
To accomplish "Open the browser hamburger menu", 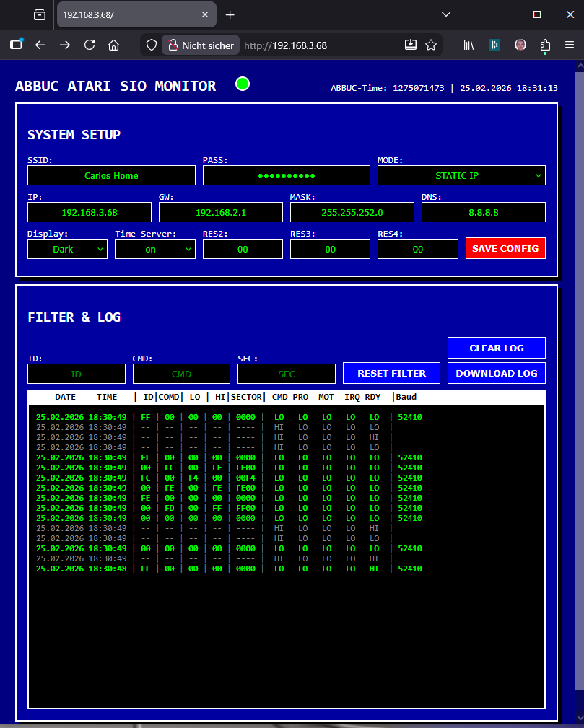I will [x=569, y=44].
